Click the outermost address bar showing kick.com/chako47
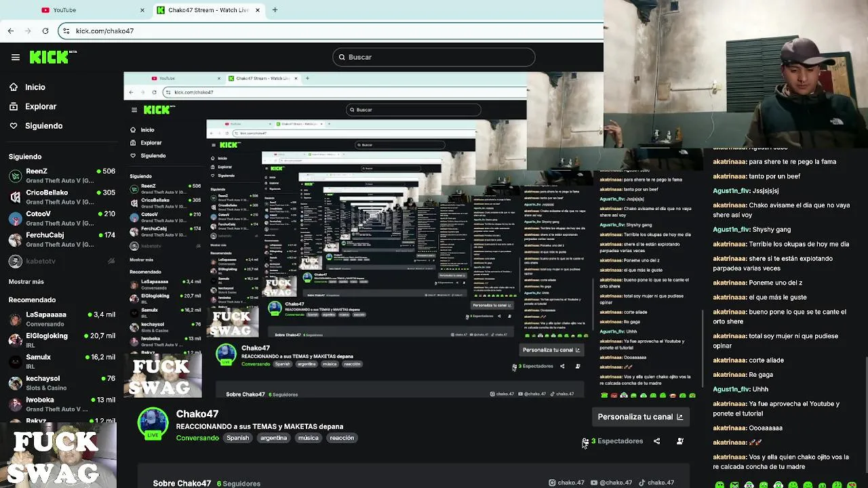 [x=331, y=30]
